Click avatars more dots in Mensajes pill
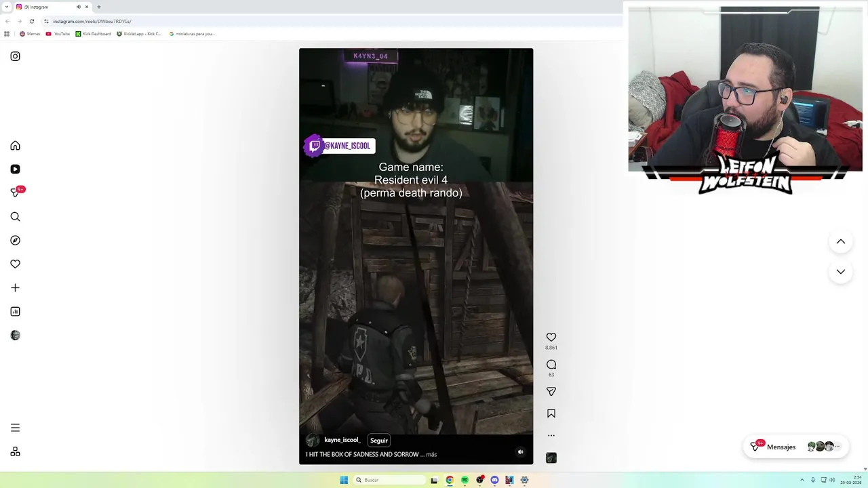Image resolution: width=868 pixels, height=488 pixels. click(x=837, y=447)
